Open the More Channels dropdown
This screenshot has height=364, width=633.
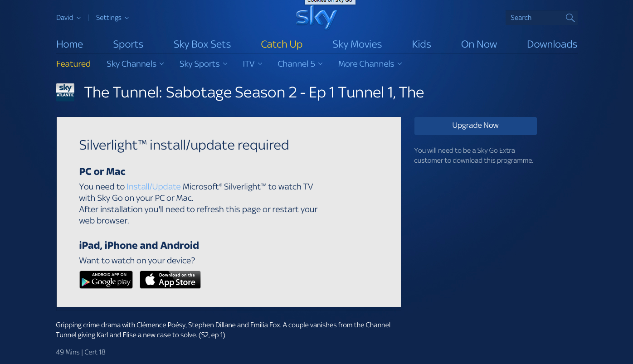(x=370, y=64)
